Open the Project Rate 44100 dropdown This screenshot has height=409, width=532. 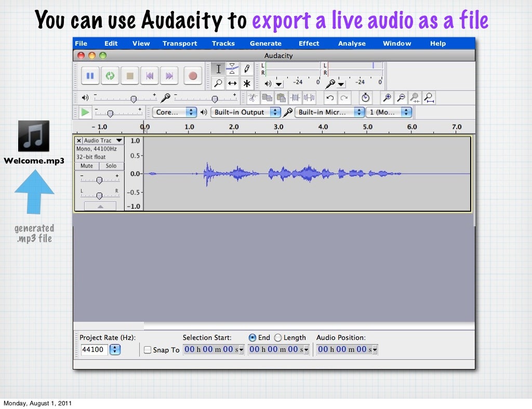pos(115,349)
